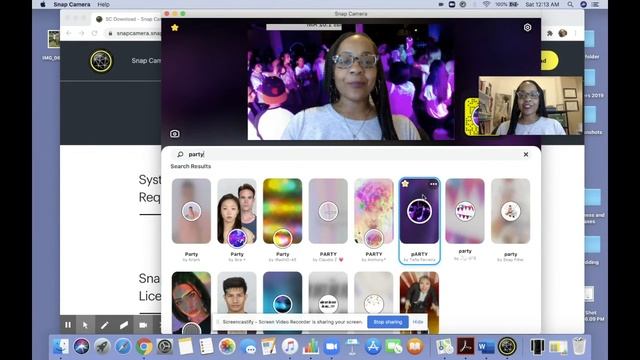Open Snap Camera from the Dock
This screenshot has height=360, width=640.
tap(507, 347)
